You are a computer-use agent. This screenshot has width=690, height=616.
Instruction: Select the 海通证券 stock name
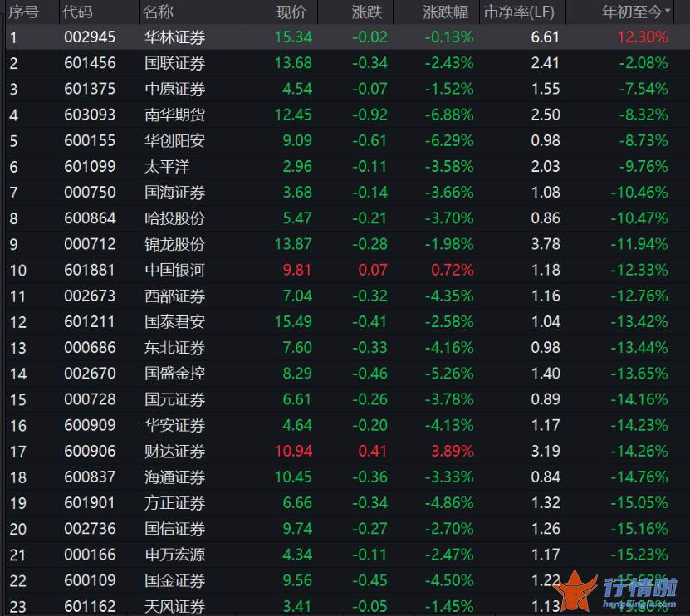[174, 477]
